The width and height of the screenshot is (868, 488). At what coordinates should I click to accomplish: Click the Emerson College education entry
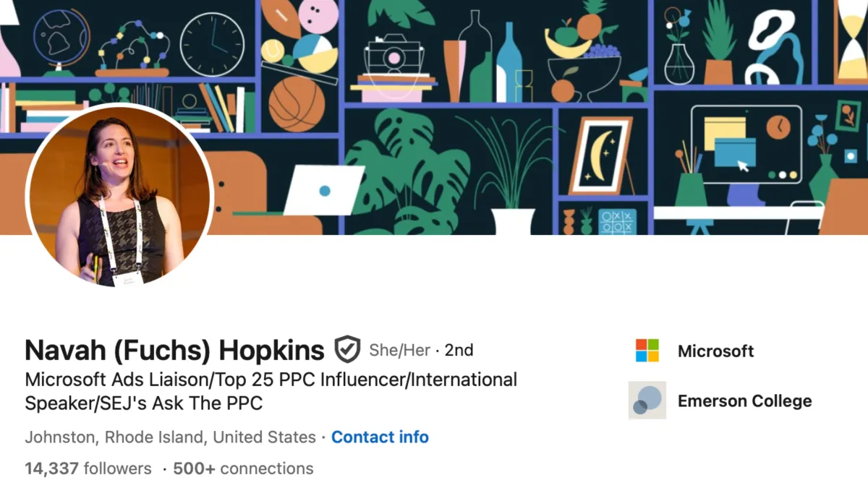745,401
